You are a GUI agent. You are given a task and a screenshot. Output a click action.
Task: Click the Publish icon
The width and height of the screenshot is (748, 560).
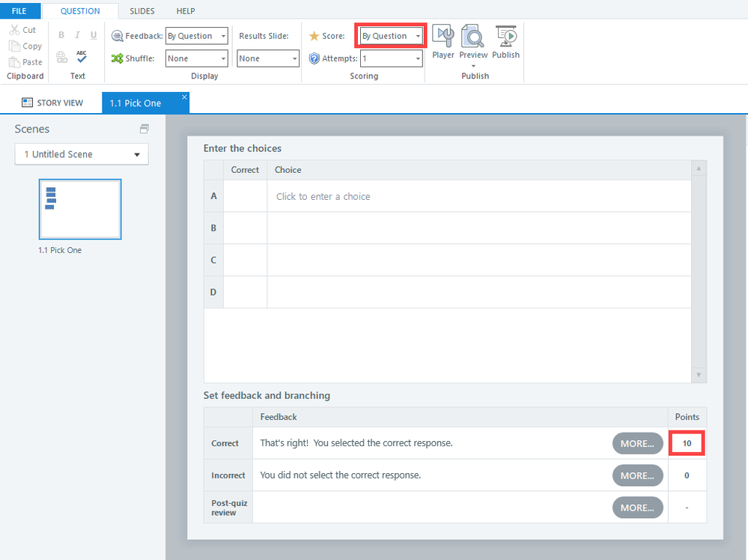pos(505,37)
